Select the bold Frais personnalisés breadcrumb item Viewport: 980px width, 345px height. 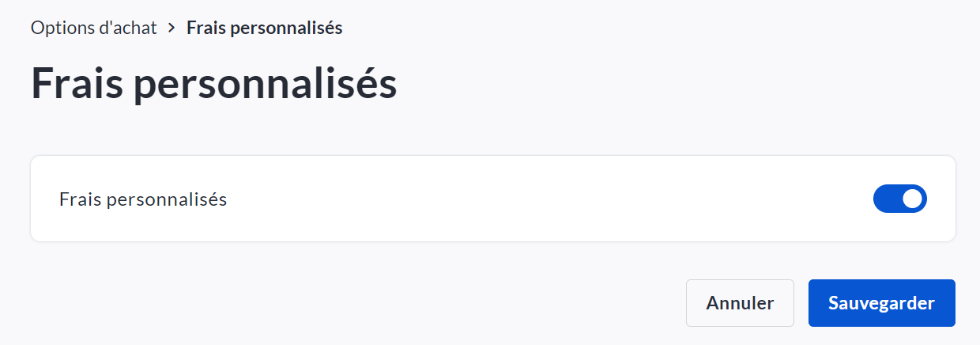264,28
